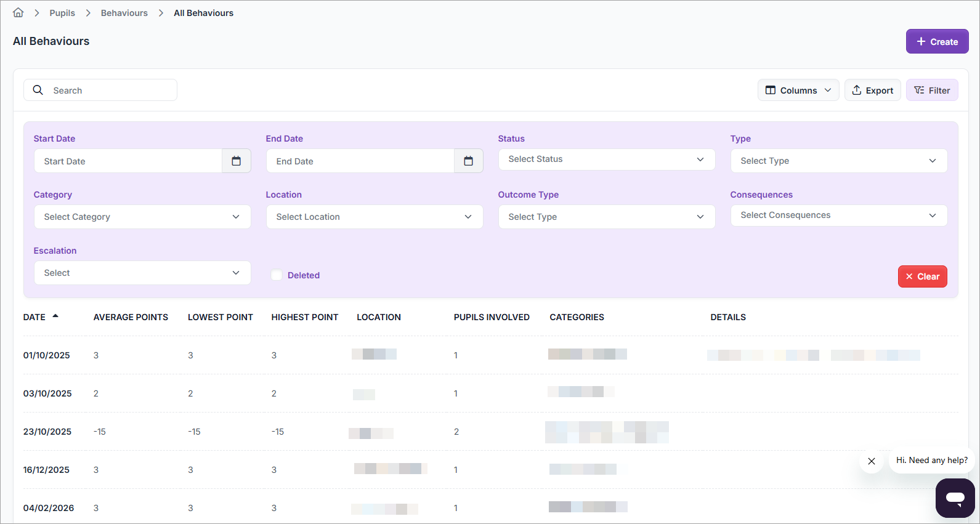
Task: Click the magnifying glass search icon
Action: point(38,91)
